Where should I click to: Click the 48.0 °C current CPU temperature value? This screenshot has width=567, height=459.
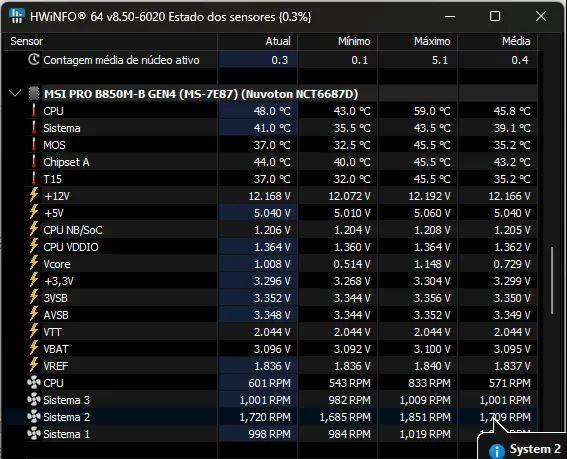[272, 111]
